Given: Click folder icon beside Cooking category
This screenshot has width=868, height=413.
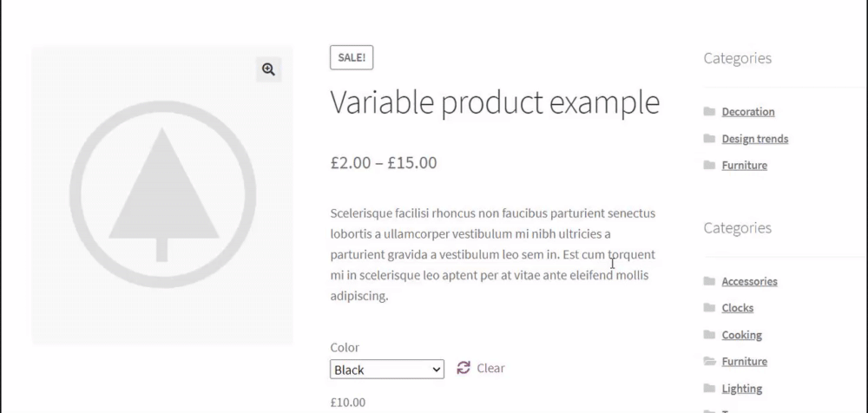Looking at the screenshot, I should (709, 335).
